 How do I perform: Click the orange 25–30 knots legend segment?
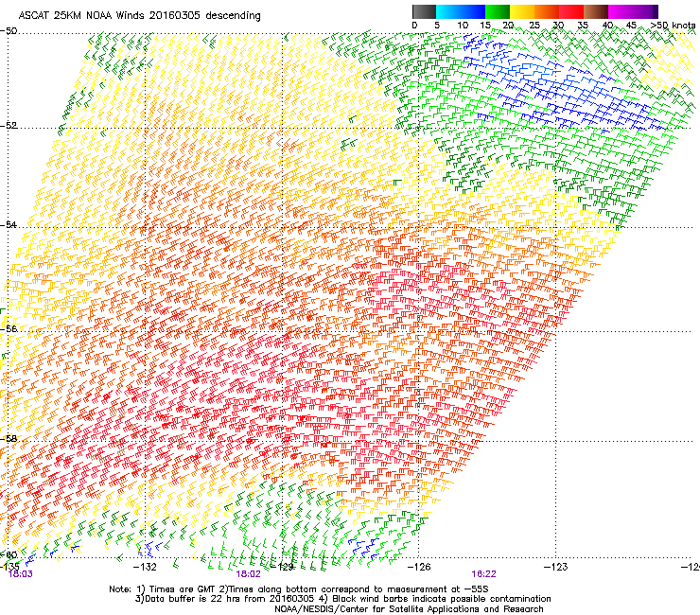(547, 11)
